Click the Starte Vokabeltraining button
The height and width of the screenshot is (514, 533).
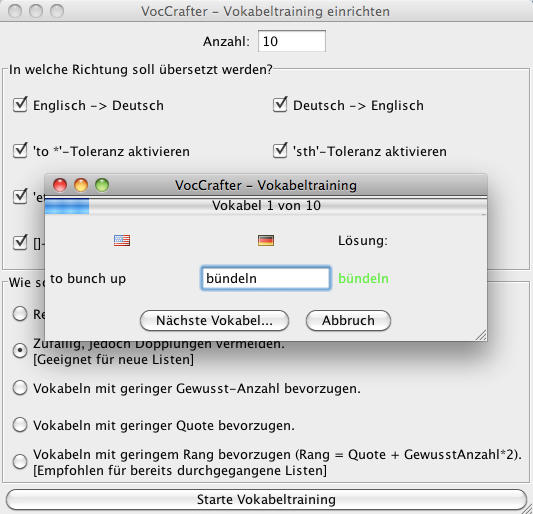[266, 499]
